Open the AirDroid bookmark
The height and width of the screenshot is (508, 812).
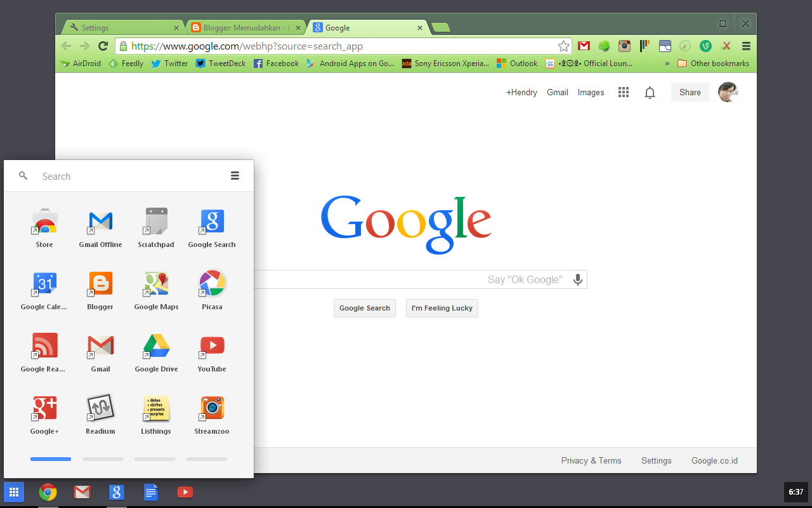tap(81, 63)
